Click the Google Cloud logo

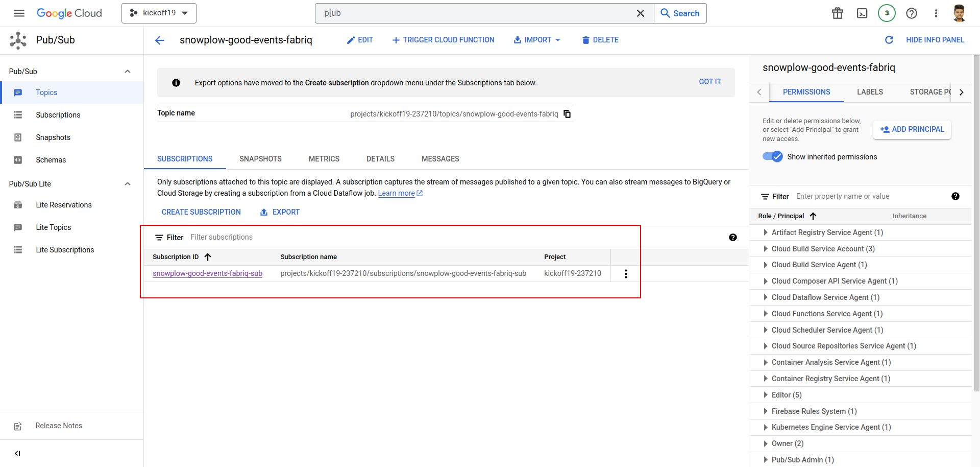(x=69, y=13)
